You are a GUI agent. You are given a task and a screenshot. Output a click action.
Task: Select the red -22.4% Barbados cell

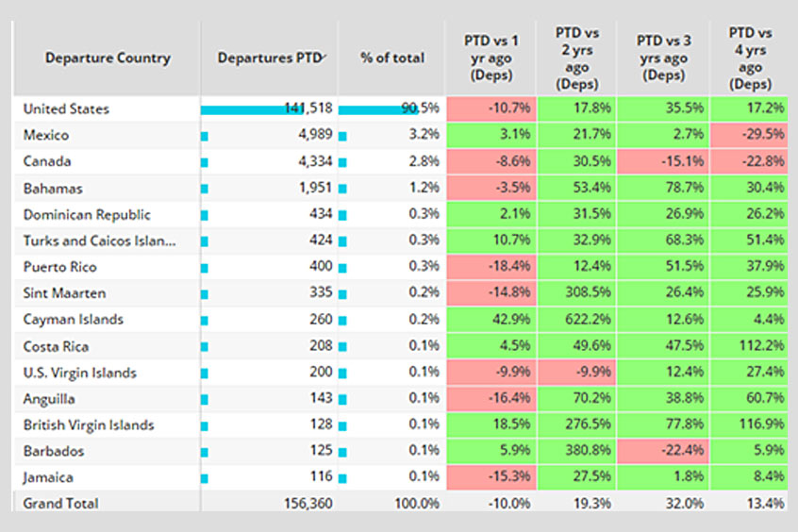coord(664,451)
